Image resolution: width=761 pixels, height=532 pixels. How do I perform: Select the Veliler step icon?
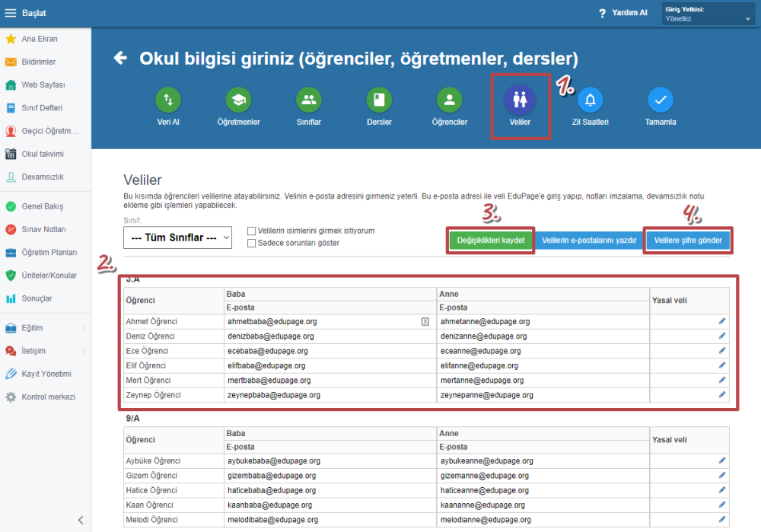point(520,100)
